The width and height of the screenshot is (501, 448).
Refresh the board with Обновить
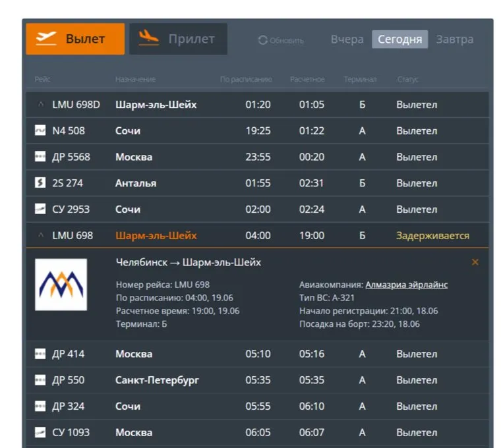[281, 40]
